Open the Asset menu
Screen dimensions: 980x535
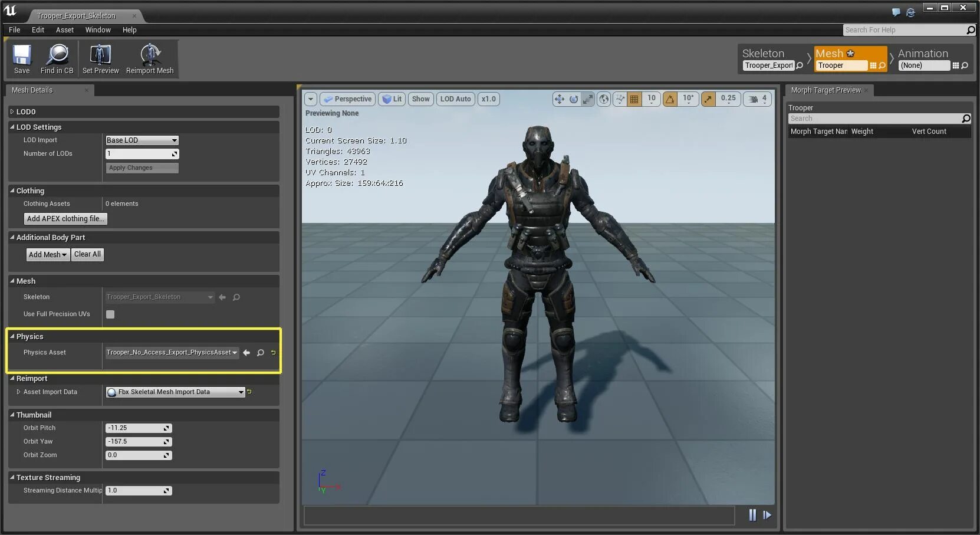point(65,30)
